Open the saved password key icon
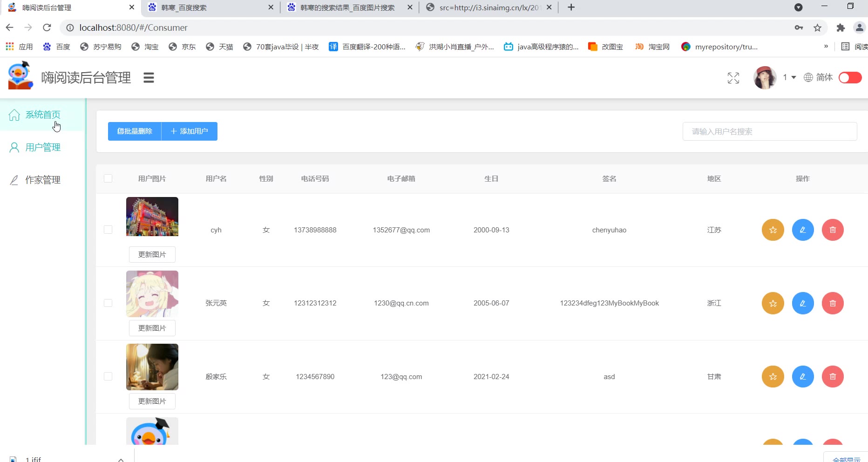 [799, 28]
